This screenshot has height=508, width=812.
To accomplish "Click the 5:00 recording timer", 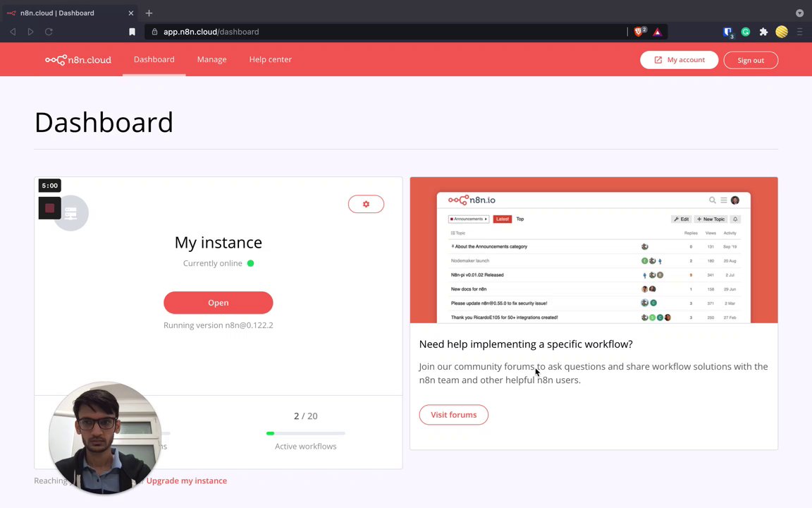I will (x=50, y=186).
